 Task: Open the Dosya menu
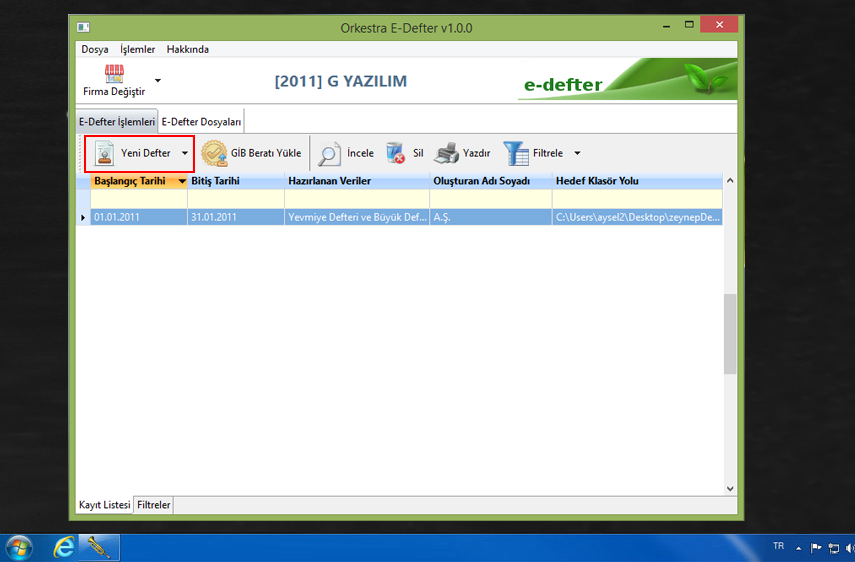(x=94, y=49)
